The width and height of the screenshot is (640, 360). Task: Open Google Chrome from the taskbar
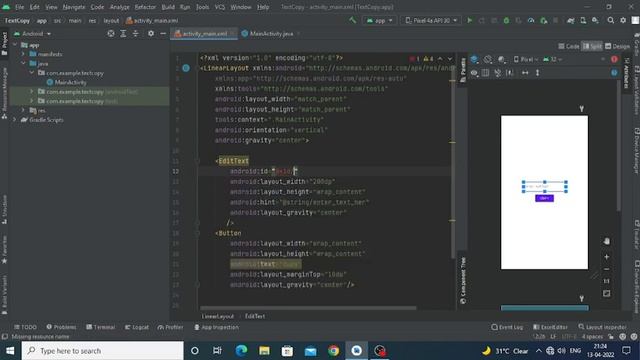coord(333,351)
